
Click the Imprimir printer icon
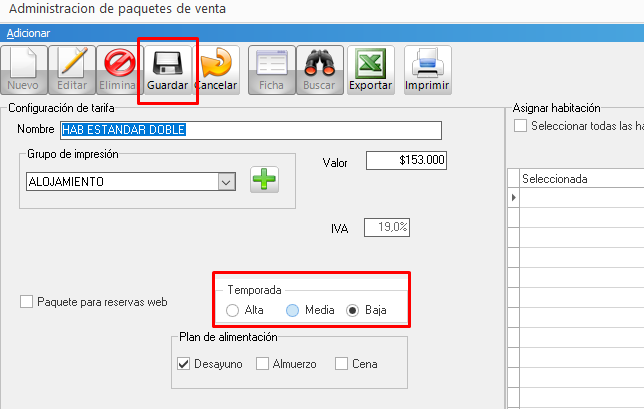click(x=427, y=70)
